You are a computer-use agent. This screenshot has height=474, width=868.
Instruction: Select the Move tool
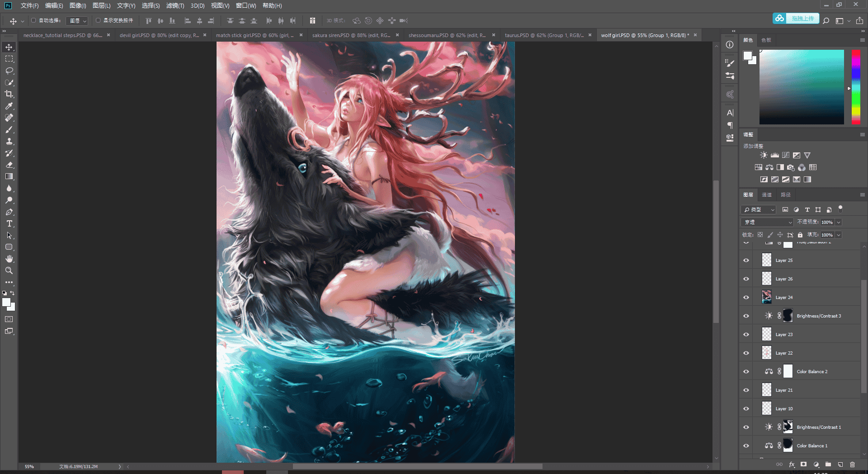(x=9, y=47)
